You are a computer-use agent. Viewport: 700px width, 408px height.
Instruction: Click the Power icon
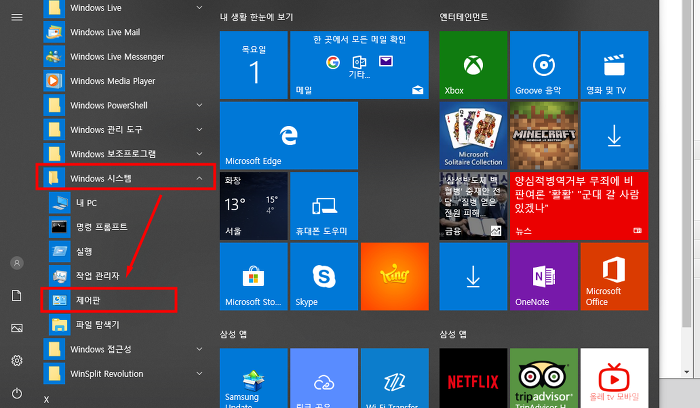pos(17,393)
